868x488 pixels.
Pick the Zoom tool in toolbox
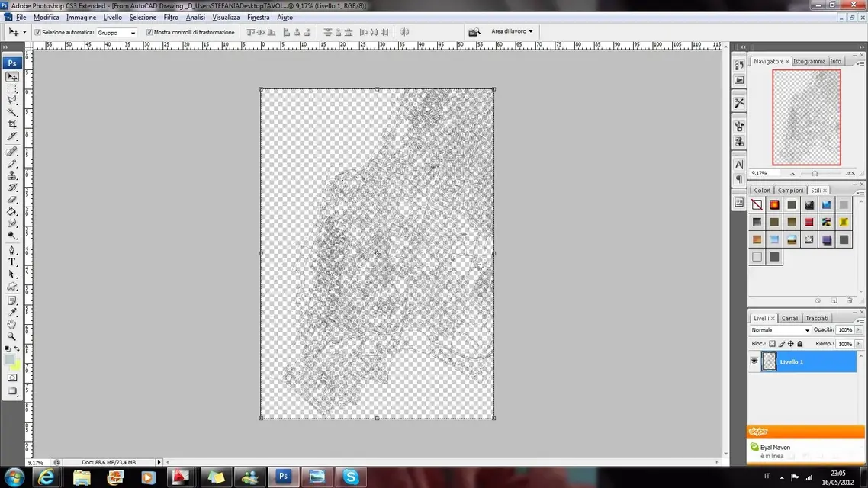12,336
